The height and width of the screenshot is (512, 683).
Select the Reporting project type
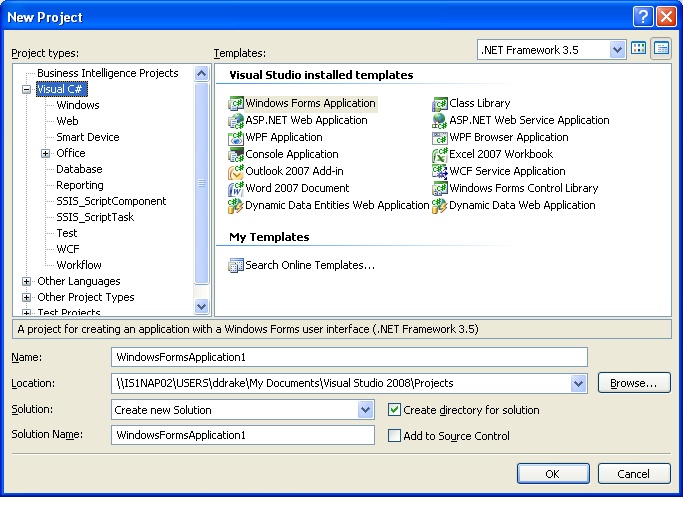80,185
